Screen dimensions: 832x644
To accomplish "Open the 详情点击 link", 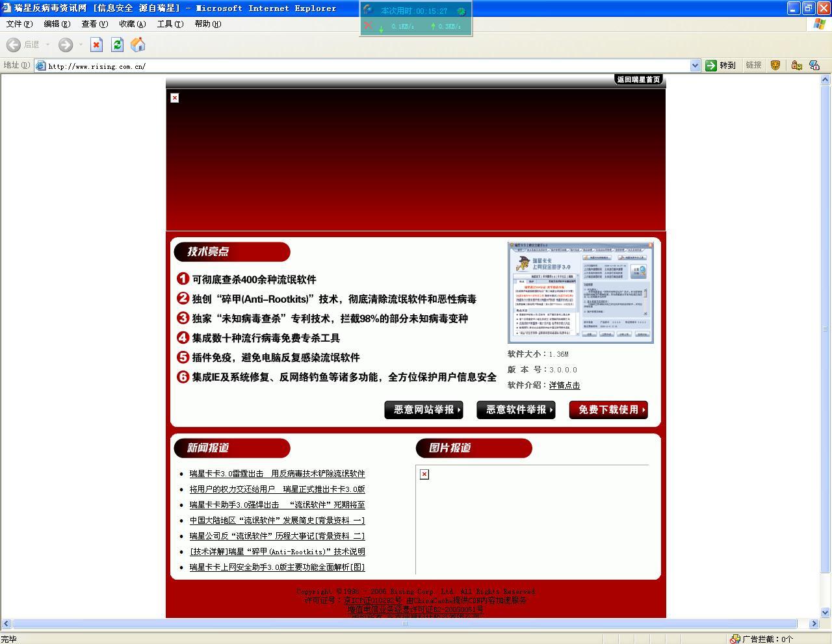I will click(564, 385).
